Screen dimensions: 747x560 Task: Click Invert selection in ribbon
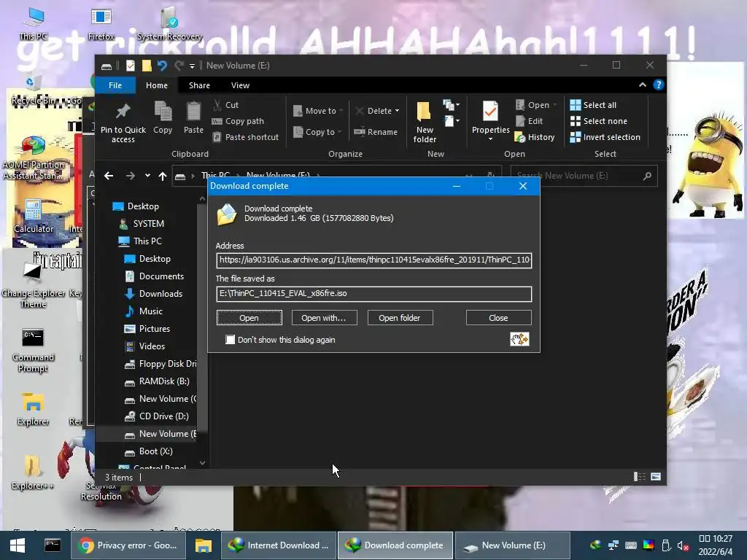(x=605, y=137)
